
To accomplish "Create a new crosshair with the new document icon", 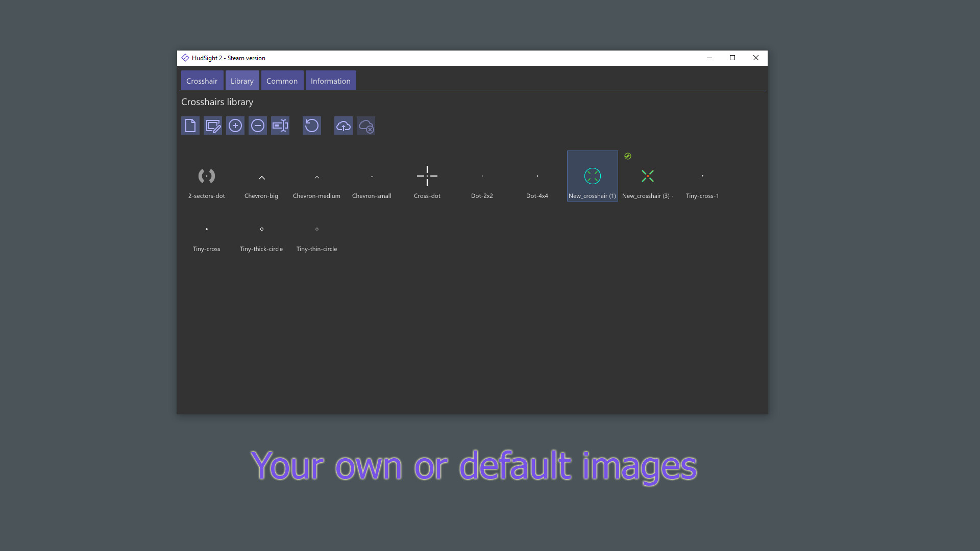I will (x=190, y=126).
